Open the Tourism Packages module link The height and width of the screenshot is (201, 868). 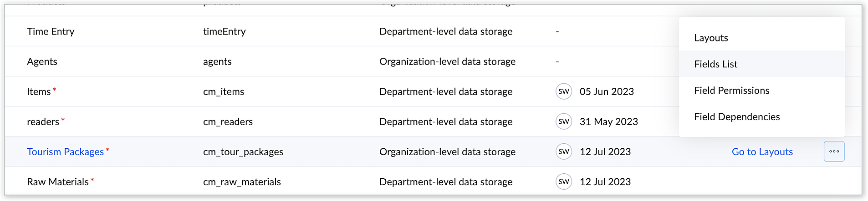[x=65, y=152]
